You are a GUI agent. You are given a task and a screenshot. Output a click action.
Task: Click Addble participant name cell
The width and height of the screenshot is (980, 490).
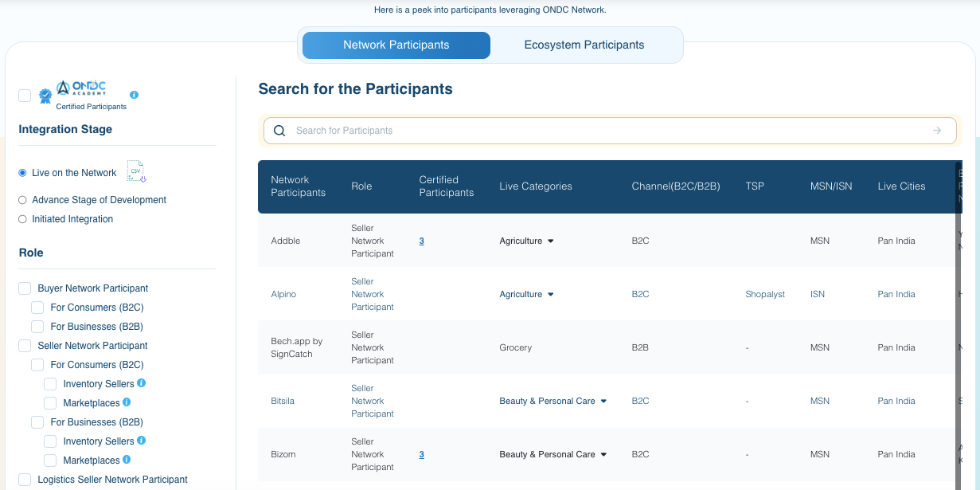[286, 241]
